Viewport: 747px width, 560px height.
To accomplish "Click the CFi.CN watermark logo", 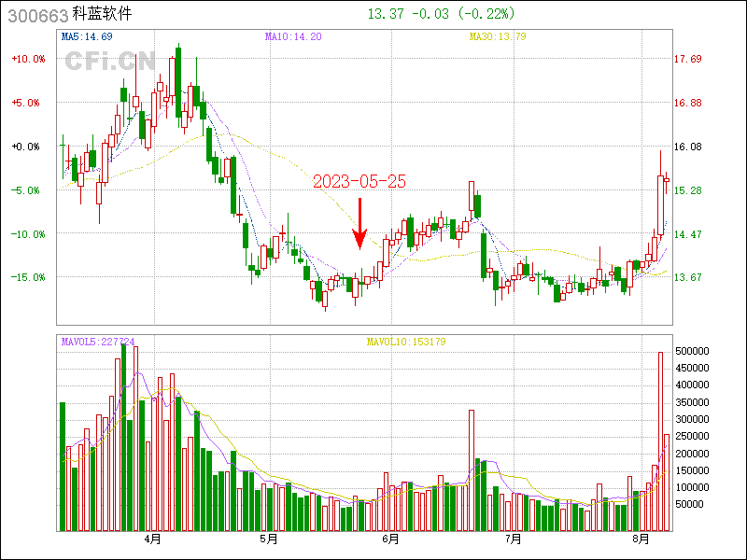I will pyautogui.click(x=110, y=62).
